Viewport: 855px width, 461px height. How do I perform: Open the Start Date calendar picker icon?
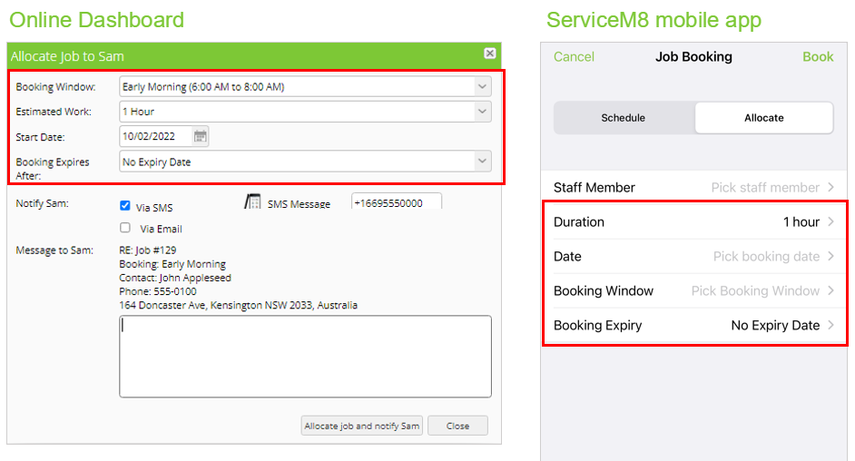coord(200,136)
